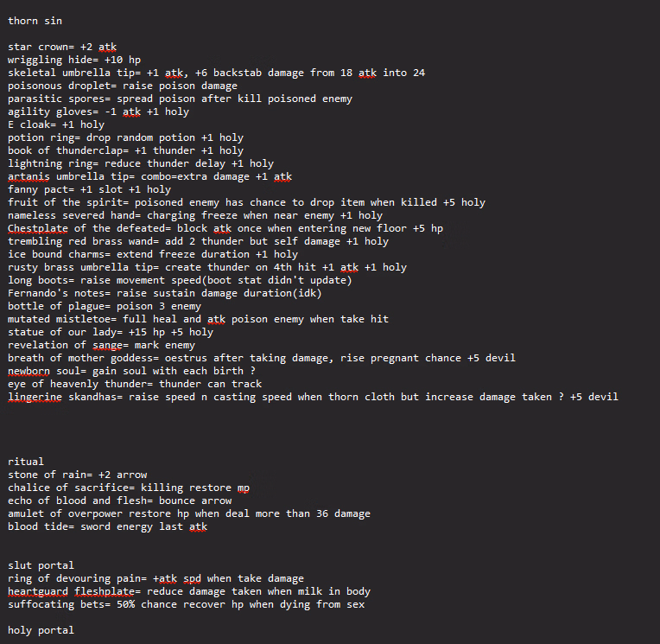Click the 'suffocating bets' line
Viewport: 660px width, 644px height.
[x=186, y=604]
